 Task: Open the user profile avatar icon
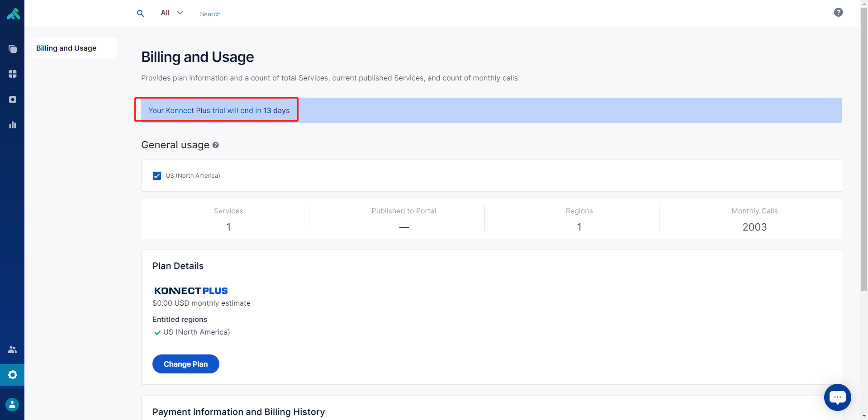[12, 404]
